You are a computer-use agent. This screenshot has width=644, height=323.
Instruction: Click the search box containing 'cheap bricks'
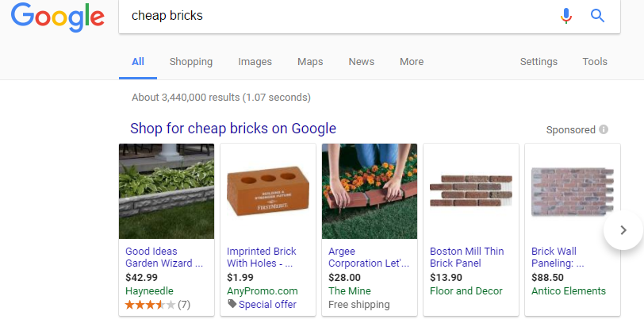(x=333, y=16)
